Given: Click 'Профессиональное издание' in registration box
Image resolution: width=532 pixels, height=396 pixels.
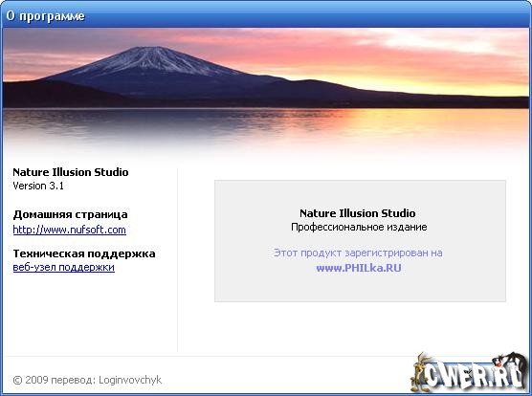Looking at the screenshot, I should click(359, 227).
